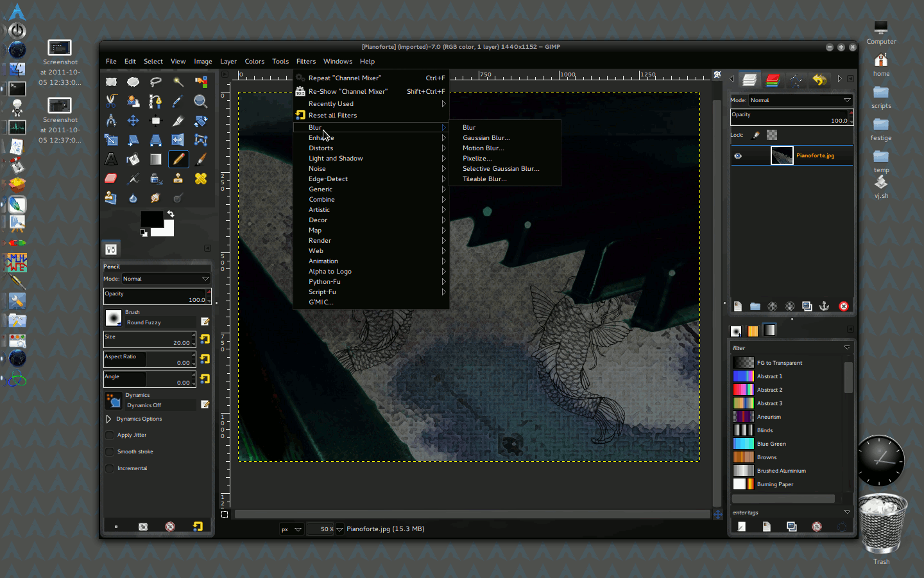Click the anchor layer icon
This screenshot has height=578, width=924.
click(825, 306)
